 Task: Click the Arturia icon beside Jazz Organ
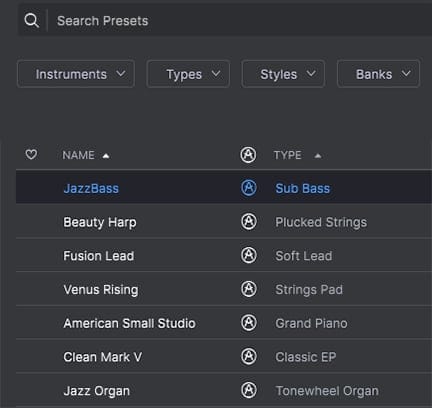(249, 390)
